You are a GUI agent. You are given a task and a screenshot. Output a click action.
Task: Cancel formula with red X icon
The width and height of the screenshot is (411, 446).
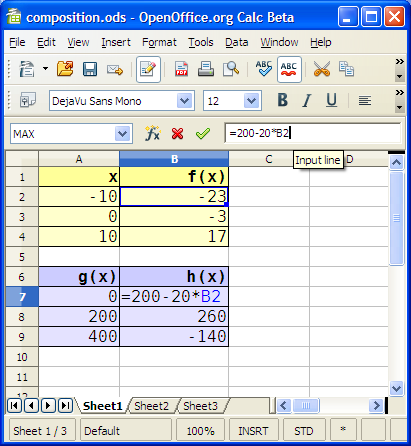177,134
